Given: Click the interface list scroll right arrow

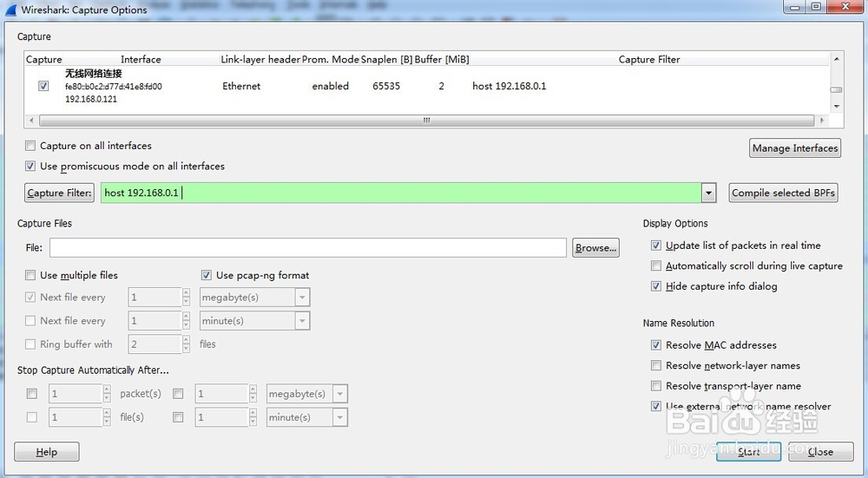Looking at the screenshot, I should tap(822, 120).
